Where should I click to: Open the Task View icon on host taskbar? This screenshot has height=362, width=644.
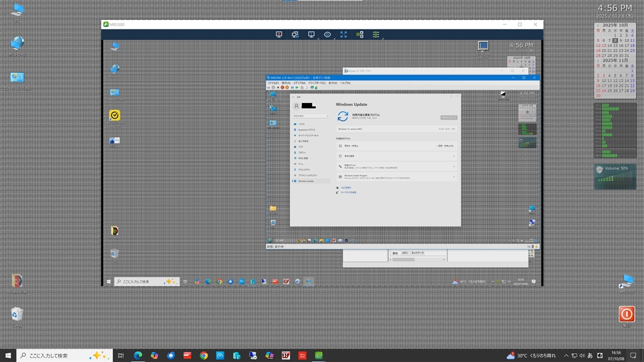click(121, 356)
